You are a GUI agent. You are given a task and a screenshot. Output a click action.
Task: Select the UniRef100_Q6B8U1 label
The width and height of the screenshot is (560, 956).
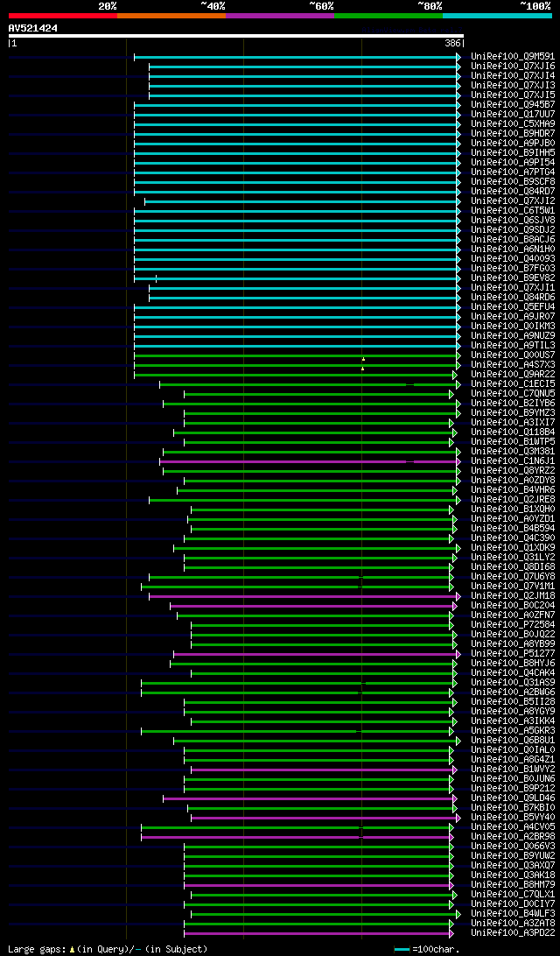tap(513, 741)
